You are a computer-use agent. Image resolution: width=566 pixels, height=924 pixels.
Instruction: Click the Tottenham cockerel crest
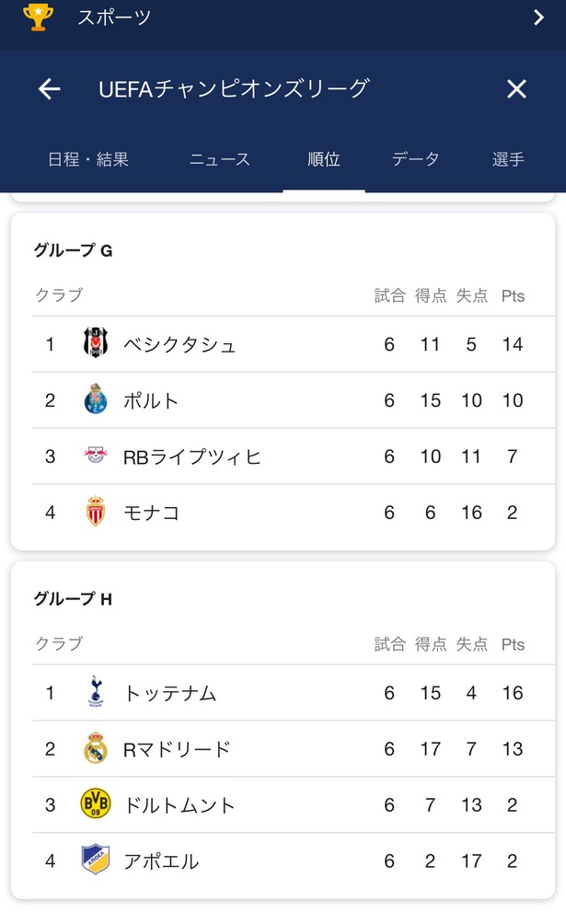point(96,692)
